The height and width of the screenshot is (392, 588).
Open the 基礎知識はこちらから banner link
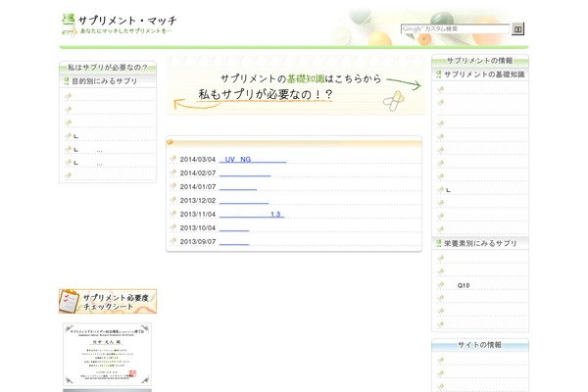(301, 78)
